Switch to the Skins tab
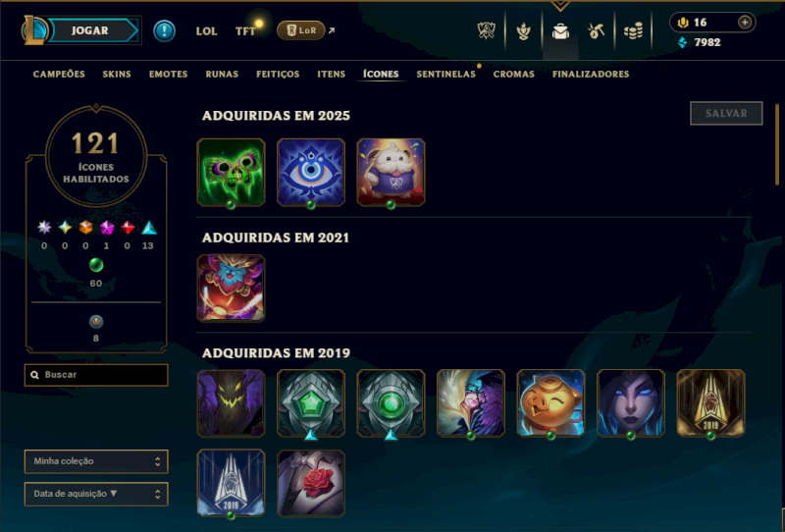This screenshot has height=532, width=785. [x=117, y=75]
